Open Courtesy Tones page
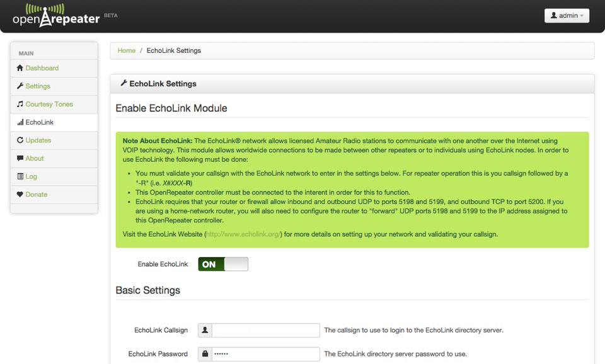Image resolution: width=605 pixels, height=364 pixels. 54,105
